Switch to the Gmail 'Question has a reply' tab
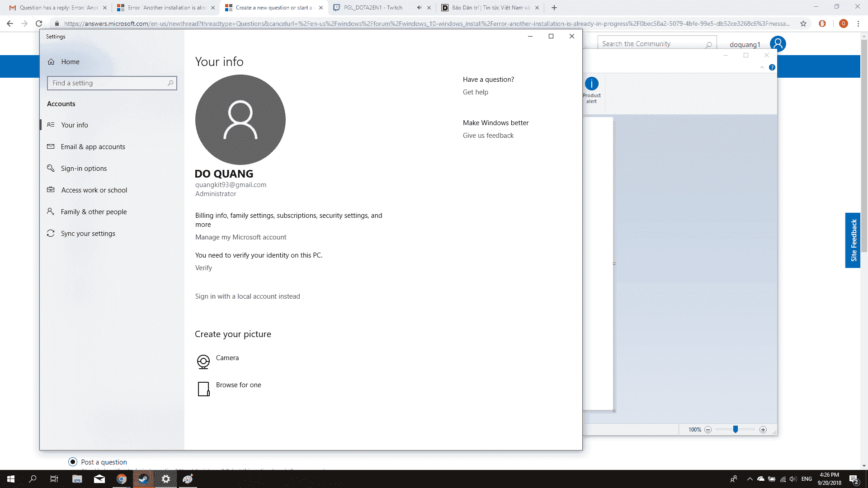The image size is (868, 488). point(58,8)
